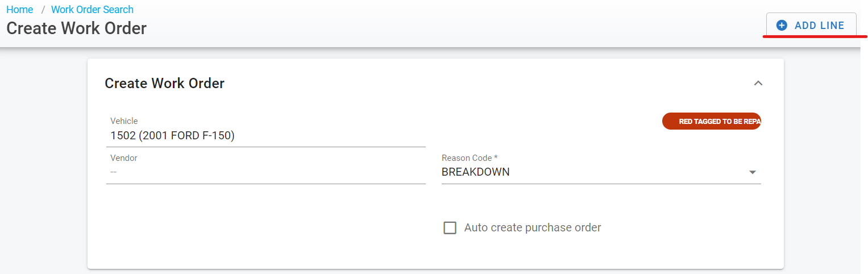Click the plus circle icon beside ADD LINE
Screen dimensions: 868x274
pyautogui.click(x=782, y=26)
